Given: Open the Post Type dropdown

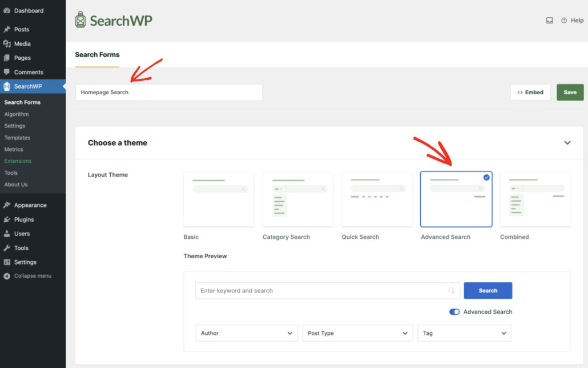Looking at the screenshot, I should pos(357,333).
